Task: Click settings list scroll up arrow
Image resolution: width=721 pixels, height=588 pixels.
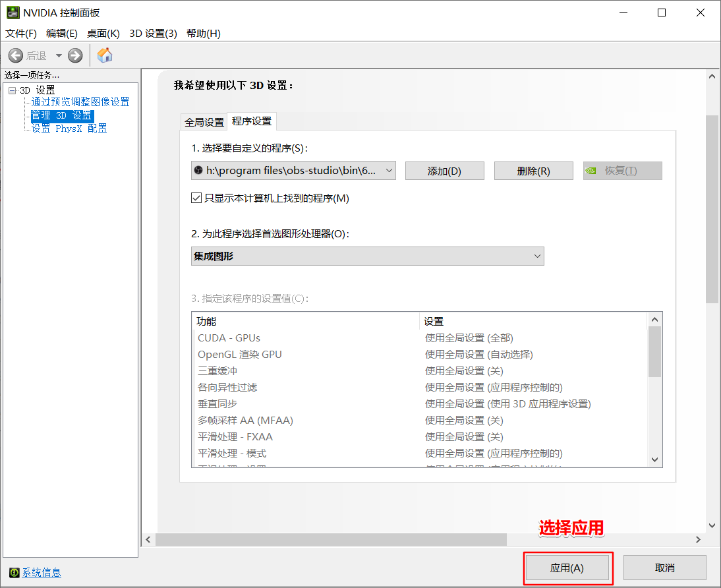Action: coord(655,319)
